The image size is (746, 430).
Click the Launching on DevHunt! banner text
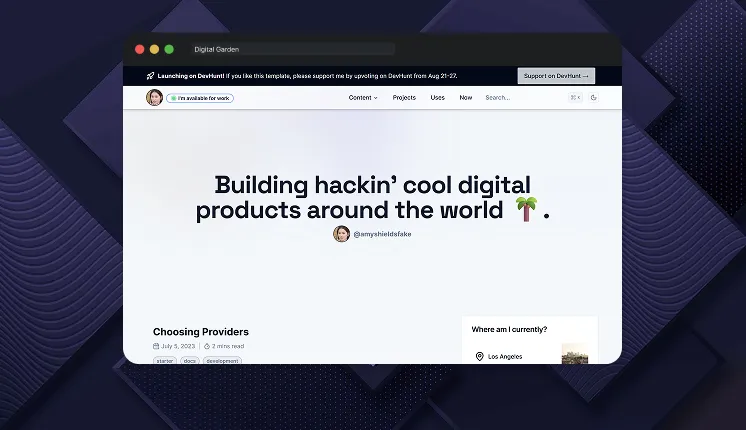tap(191, 76)
